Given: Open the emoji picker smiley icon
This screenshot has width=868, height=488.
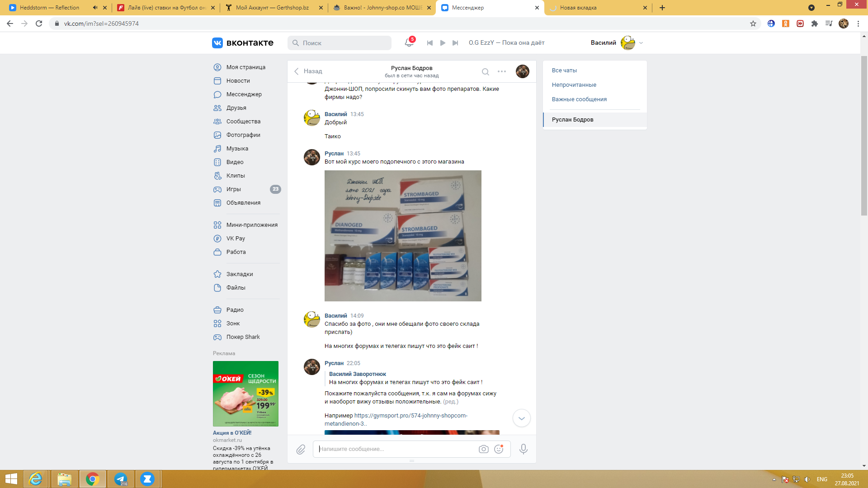Looking at the screenshot, I should tap(499, 449).
